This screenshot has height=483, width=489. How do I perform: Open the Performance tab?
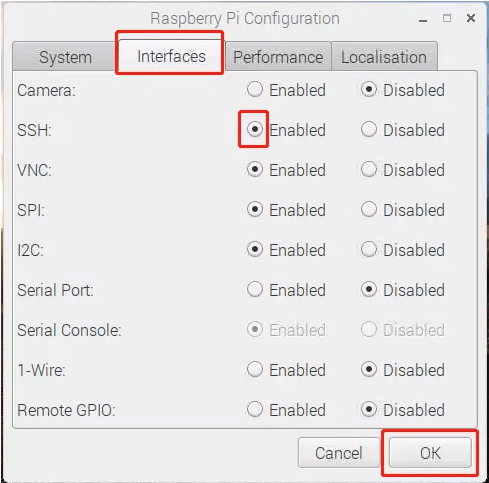click(x=278, y=57)
